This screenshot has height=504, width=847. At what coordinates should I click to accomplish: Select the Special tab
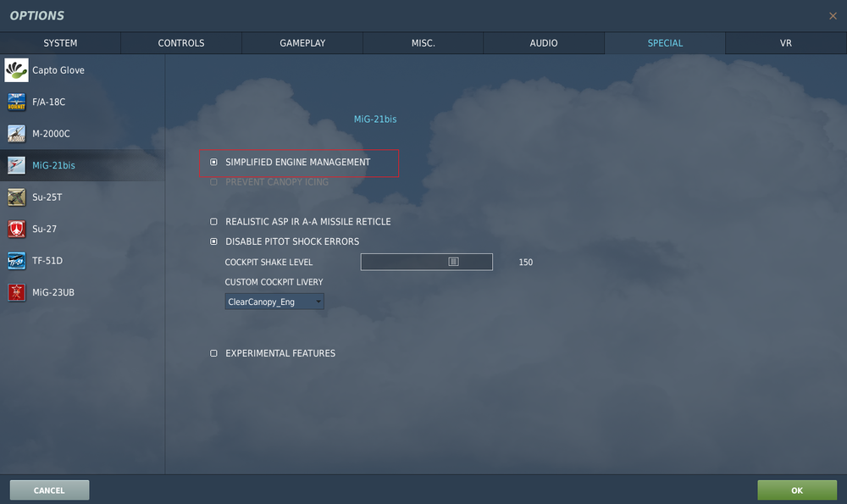click(x=665, y=43)
